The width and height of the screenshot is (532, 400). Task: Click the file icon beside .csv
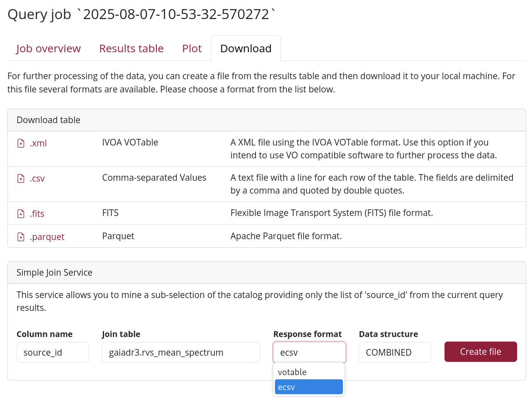click(x=21, y=179)
